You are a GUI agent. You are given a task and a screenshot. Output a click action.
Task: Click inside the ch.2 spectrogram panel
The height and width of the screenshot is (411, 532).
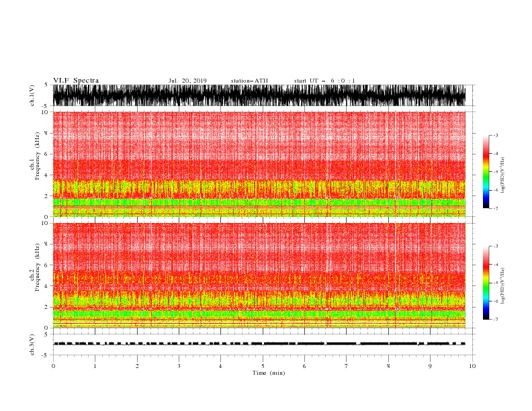pyautogui.click(x=259, y=275)
